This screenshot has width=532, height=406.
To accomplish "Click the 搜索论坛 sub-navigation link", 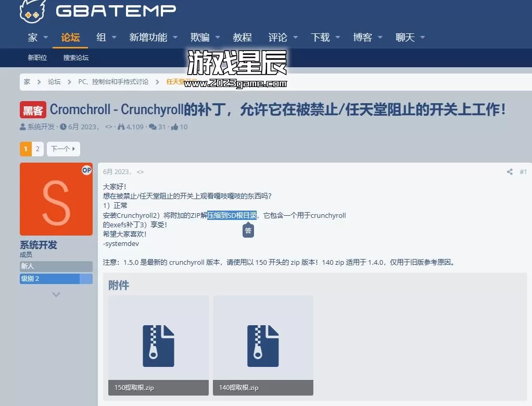I will coord(76,58).
